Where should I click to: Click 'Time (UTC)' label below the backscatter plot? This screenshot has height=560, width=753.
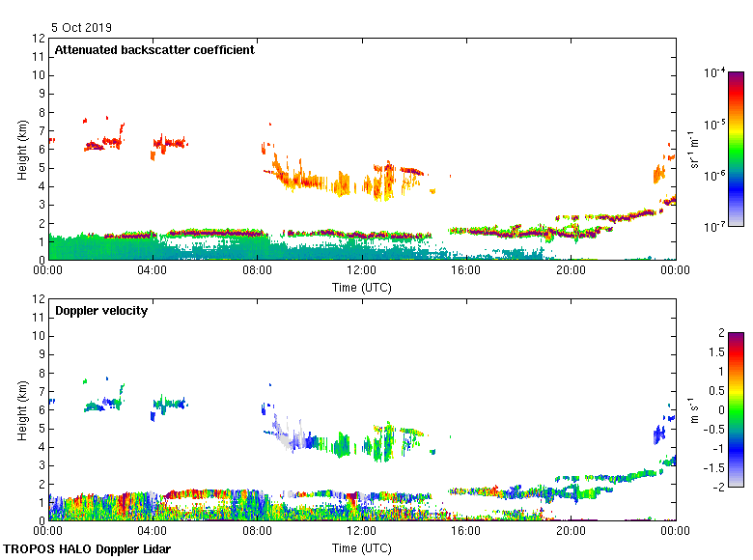[362, 287]
